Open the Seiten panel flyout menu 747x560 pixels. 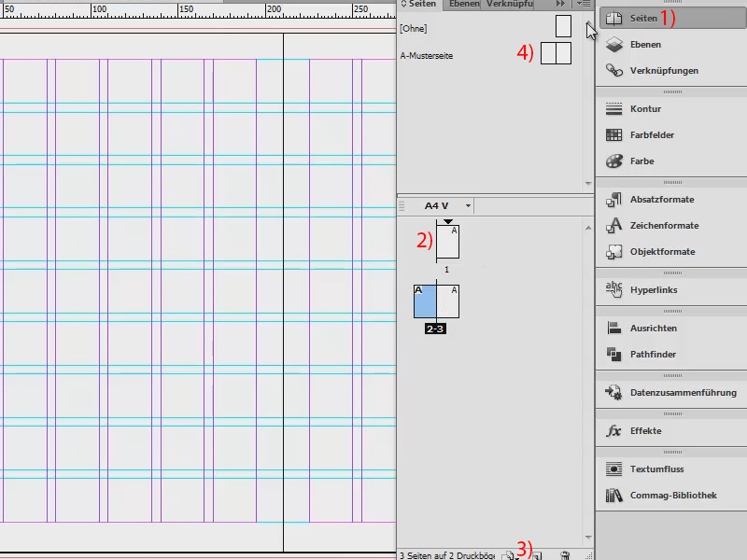click(x=585, y=5)
